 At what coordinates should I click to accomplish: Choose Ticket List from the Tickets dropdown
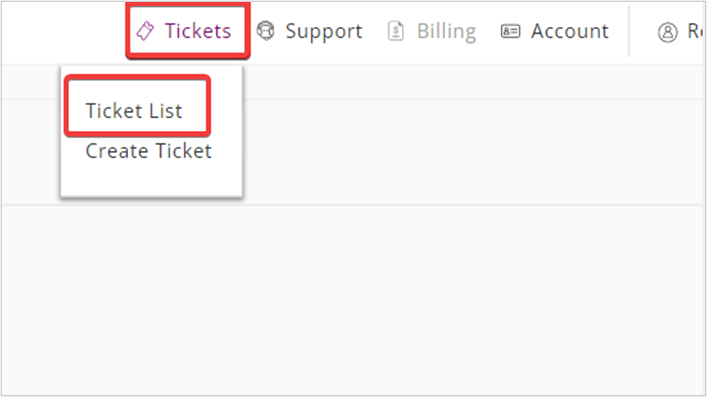(x=134, y=111)
